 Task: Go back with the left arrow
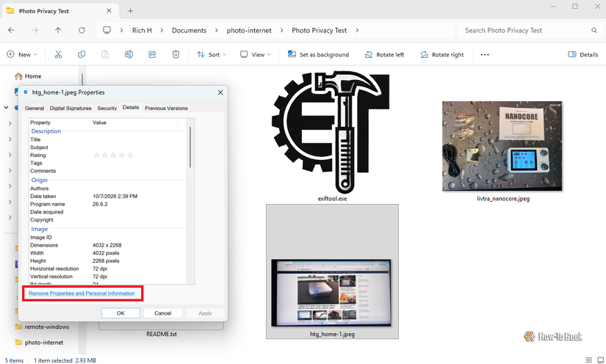pyautogui.click(x=11, y=30)
